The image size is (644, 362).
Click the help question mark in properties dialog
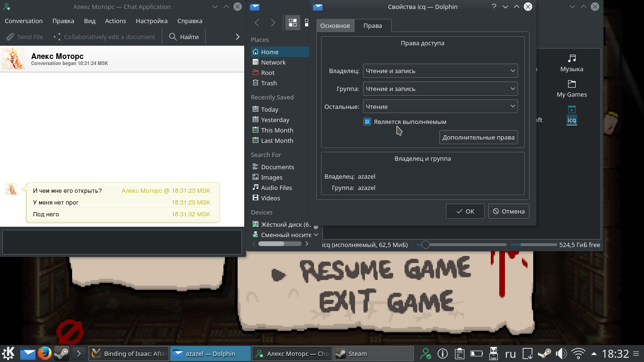494,7
